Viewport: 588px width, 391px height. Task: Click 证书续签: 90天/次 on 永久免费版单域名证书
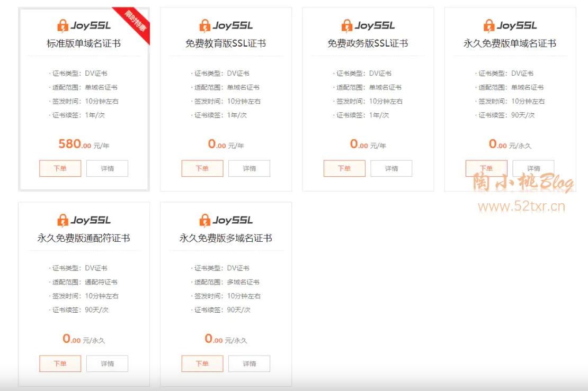pyautogui.click(x=505, y=115)
